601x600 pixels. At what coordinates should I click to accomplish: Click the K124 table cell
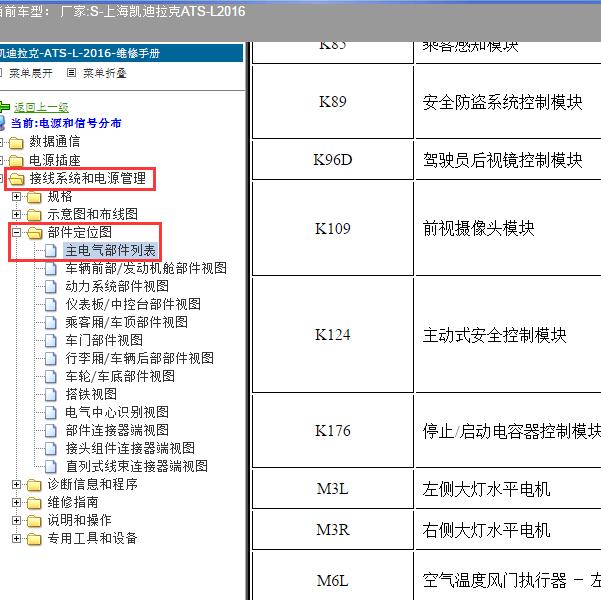(333, 335)
